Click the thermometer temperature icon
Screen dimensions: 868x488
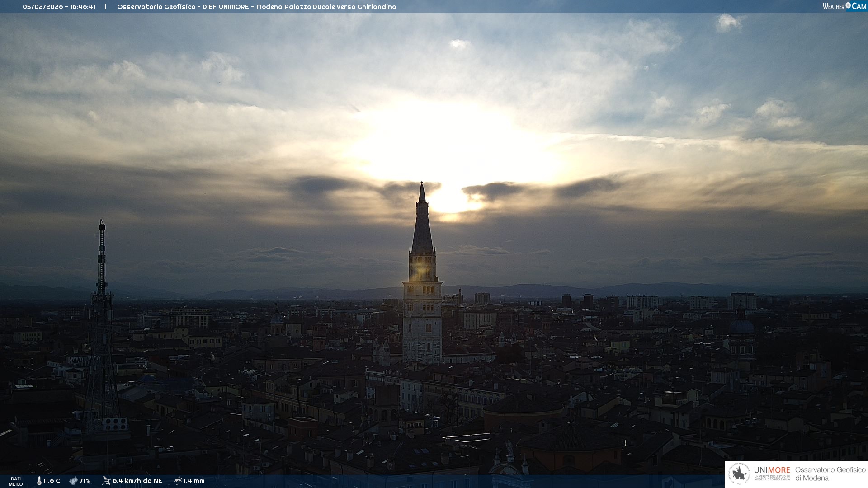pyautogui.click(x=39, y=481)
